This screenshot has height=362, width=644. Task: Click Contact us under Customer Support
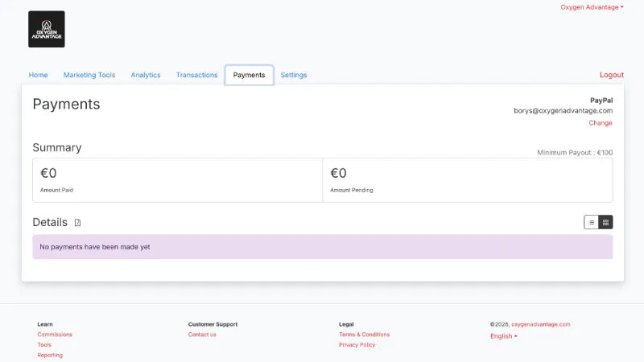[202, 335]
